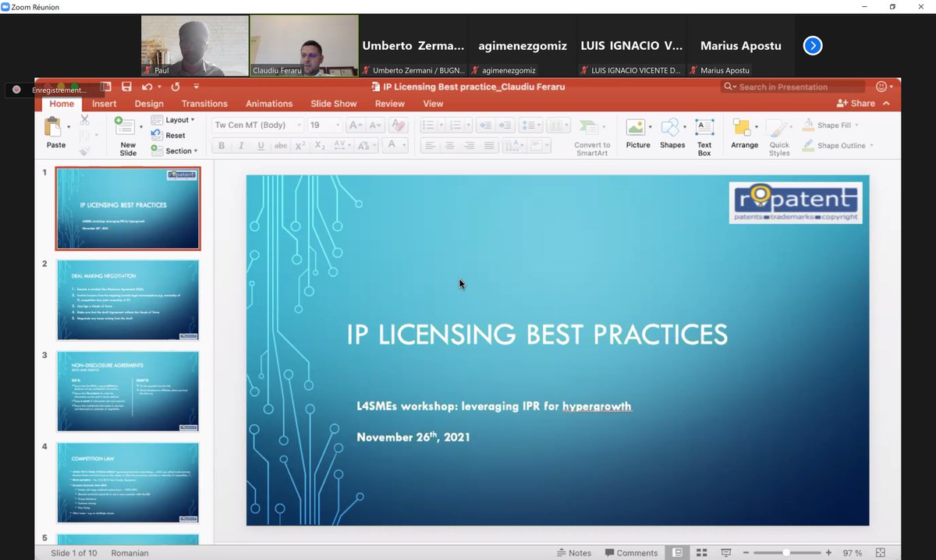Open the Insert tab

click(x=105, y=104)
